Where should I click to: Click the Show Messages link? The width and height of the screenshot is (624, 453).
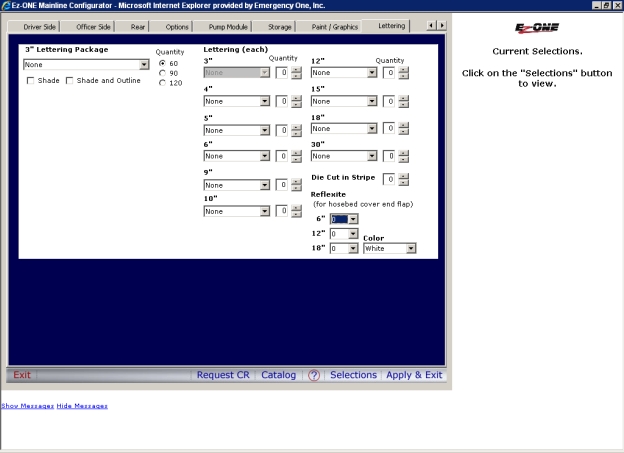[27, 406]
